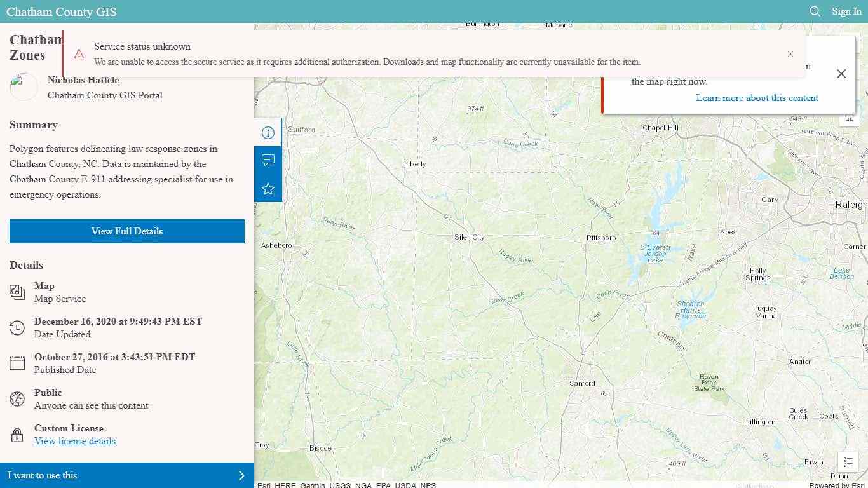This screenshot has height=488, width=868.
Task: Click the Public sharing globe icon
Action: [x=17, y=398]
